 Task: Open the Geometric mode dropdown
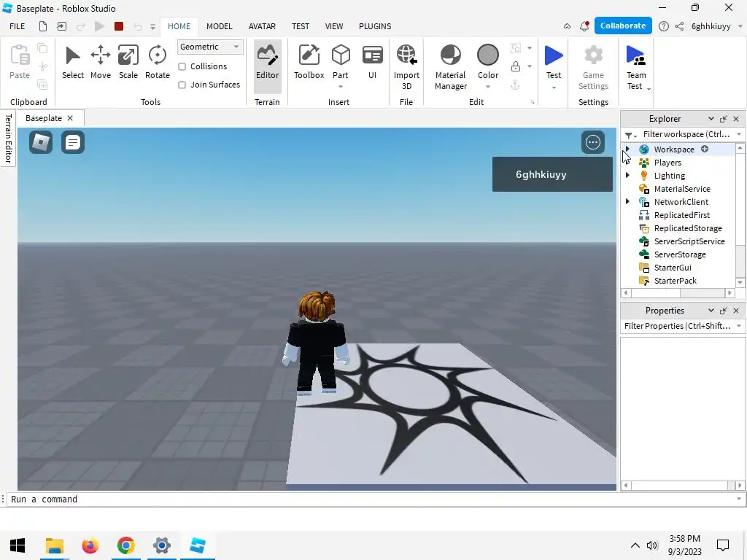(x=210, y=47)
